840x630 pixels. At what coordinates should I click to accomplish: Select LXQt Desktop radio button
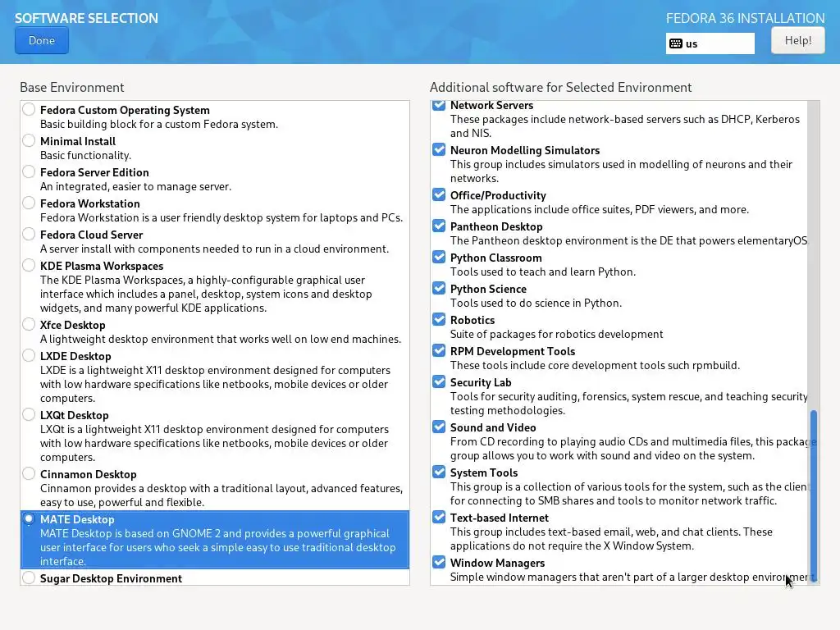tap(29, 413)
